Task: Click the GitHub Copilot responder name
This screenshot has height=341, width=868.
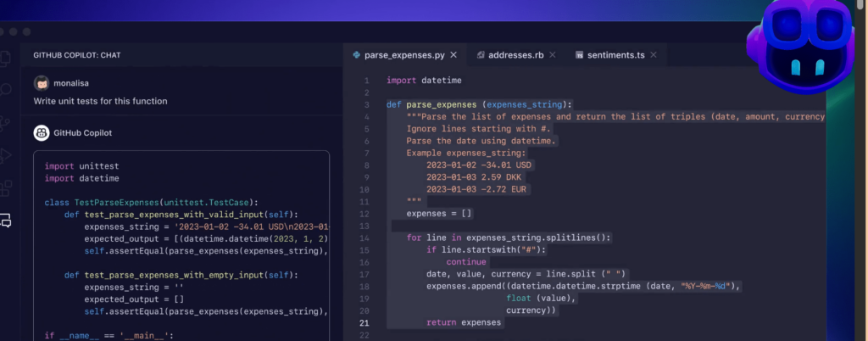Action: 82,133
